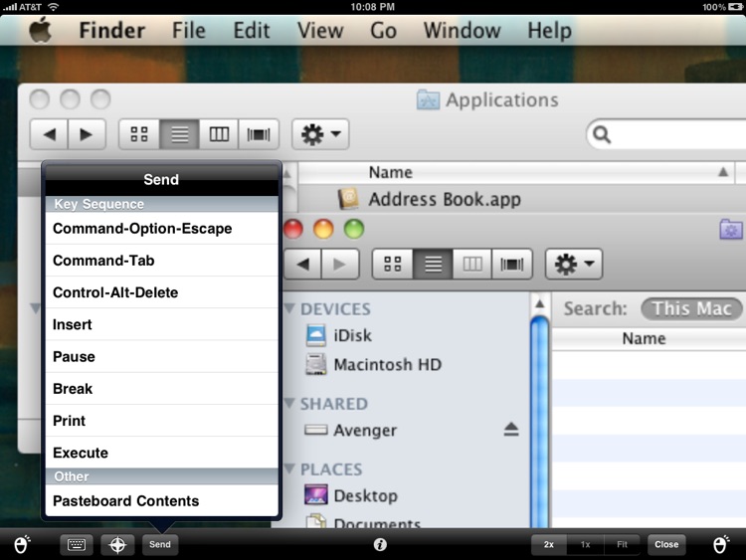Go forward in Applications window

[87, 134]
